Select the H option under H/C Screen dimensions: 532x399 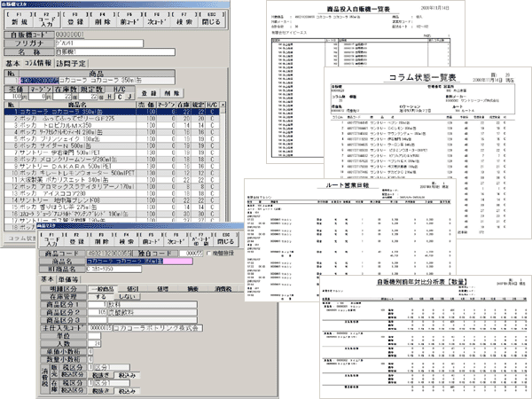(x=107, y=95)
